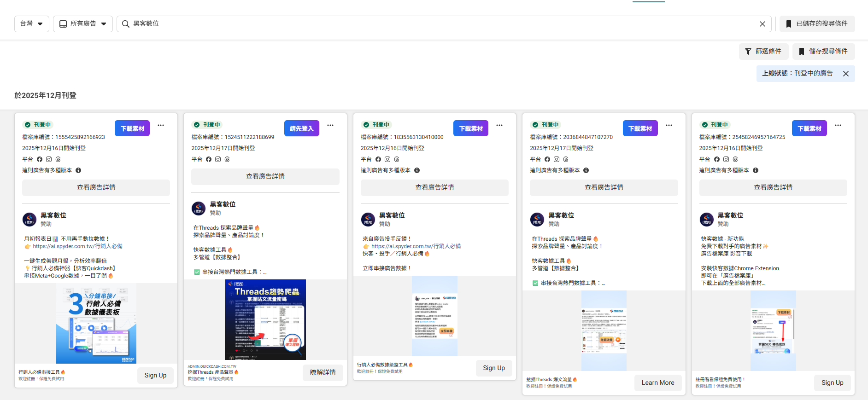Viewport: 868px width, 400px height.
Task: Click the Facebook platform icon on ad 2036844847107270
Action: (547, 159)
